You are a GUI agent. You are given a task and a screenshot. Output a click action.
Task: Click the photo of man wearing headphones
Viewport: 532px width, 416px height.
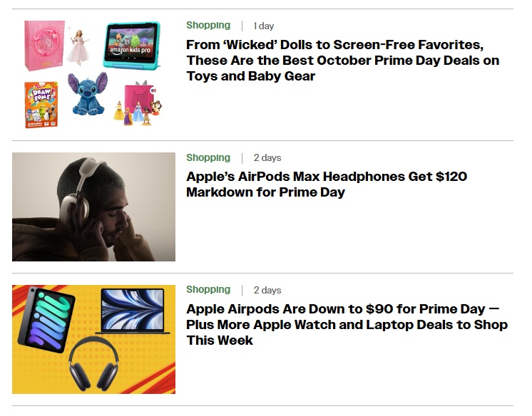click(x=93, y=207)
